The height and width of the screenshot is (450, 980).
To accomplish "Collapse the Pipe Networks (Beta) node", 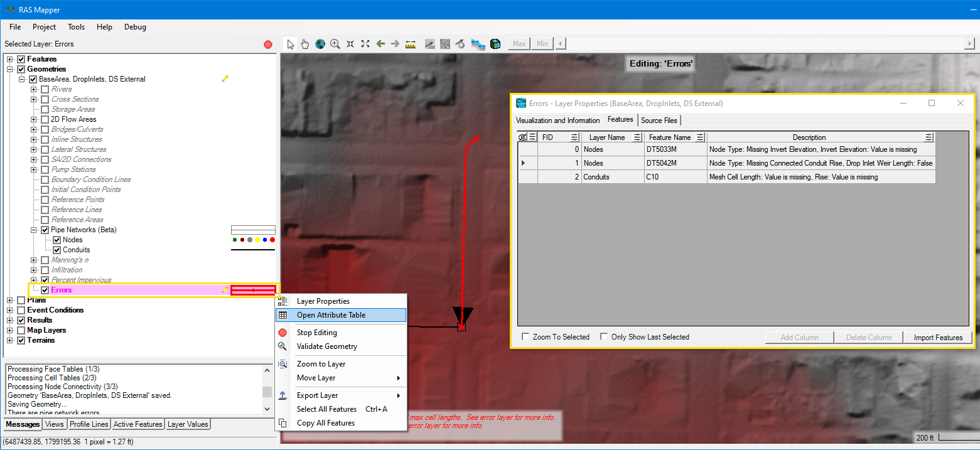I will pyautogui.click(x=34, y=230).
